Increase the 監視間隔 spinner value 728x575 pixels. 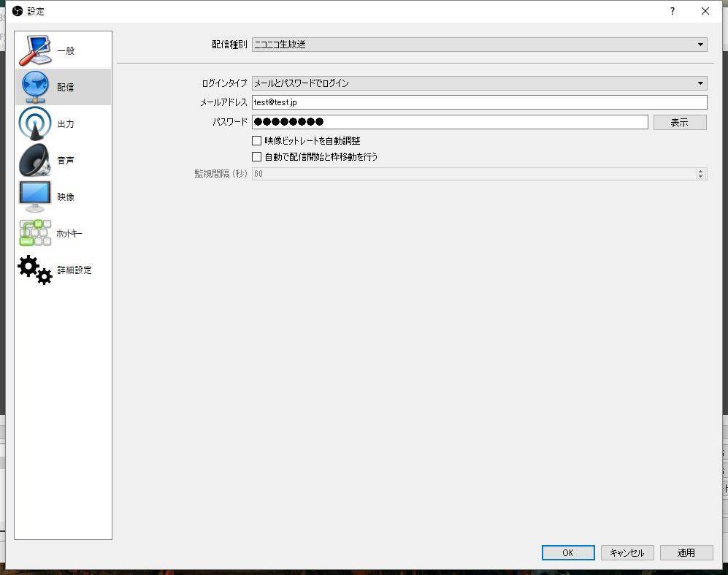coord(701,171)
